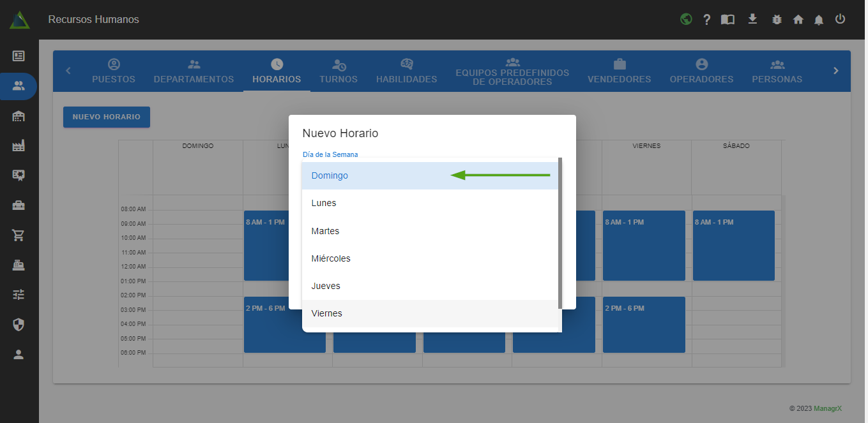Open the help question mark icon
Image resolution: width=868 pixels, height=423 pixels.
point(706,20)
